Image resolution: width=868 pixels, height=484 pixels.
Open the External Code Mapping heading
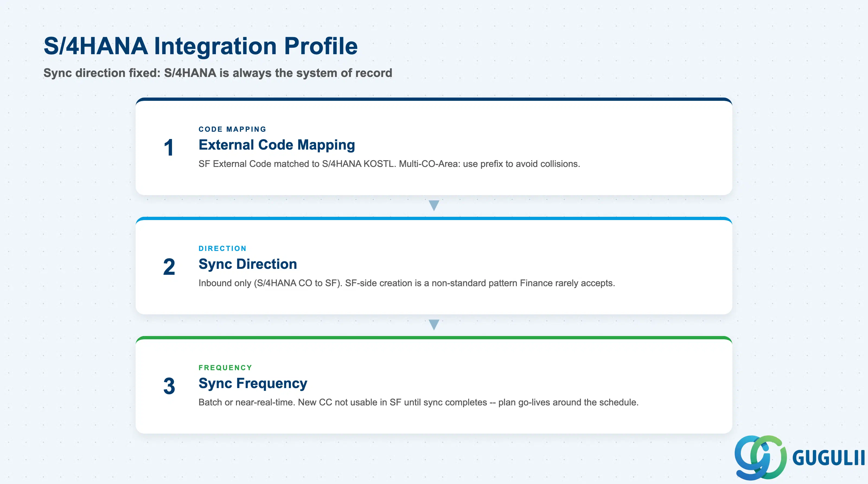pos(277,145)
